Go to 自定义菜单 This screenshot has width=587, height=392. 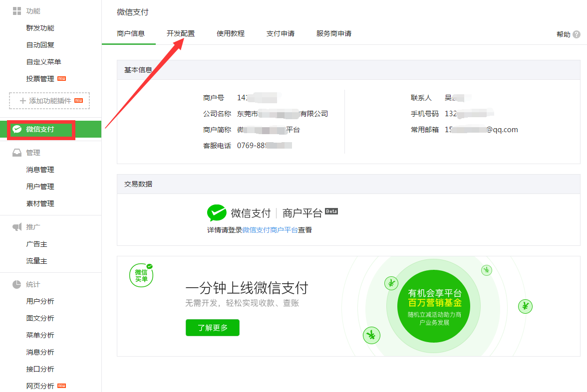tap(44, 62)
